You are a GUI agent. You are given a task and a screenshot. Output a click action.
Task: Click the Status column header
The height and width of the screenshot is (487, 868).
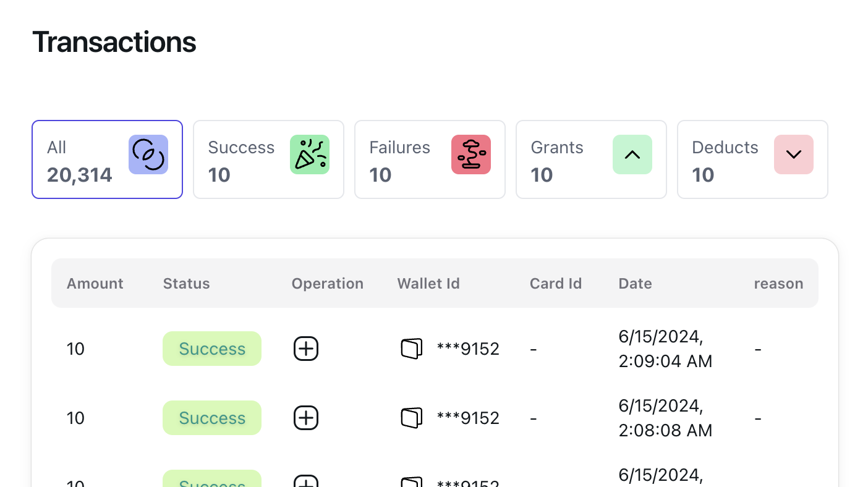[187, 284]
